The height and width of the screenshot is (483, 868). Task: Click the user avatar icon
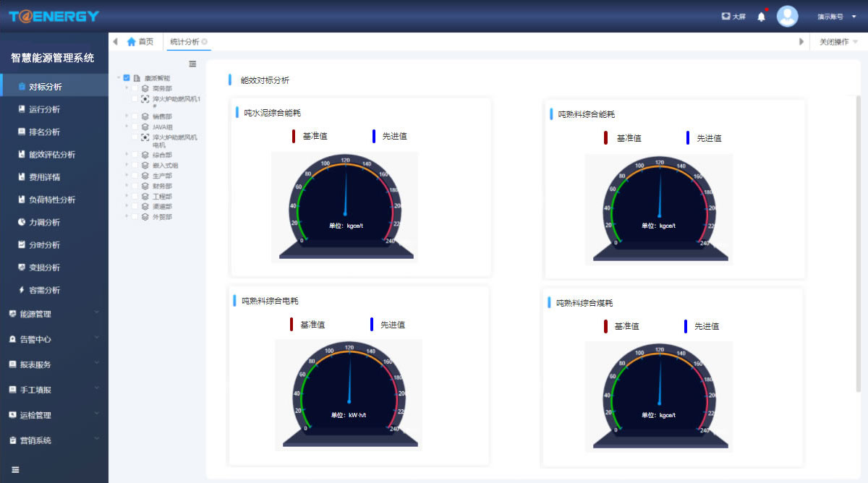[787, 17]
